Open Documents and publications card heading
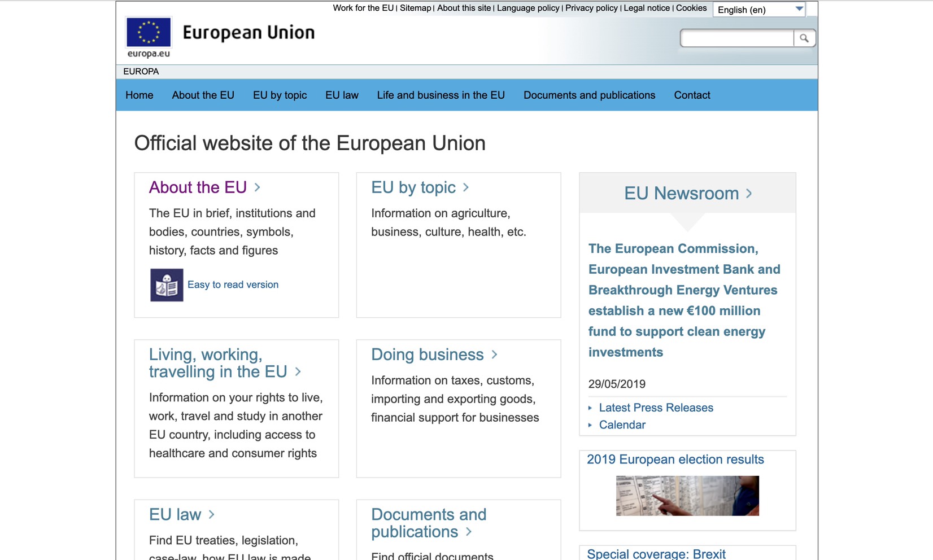Image resolution: width=933 pixels, height=560 pixels. [429, 523]
